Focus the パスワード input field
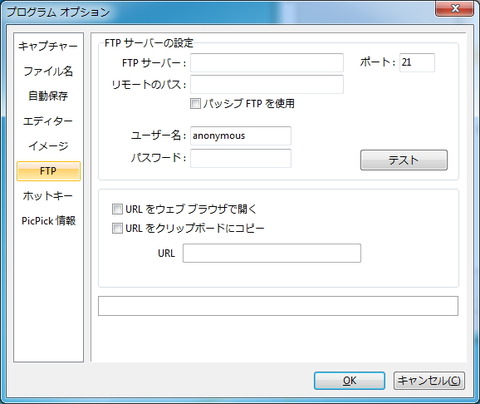The image size is (480, 404). [x=241, y=158]
